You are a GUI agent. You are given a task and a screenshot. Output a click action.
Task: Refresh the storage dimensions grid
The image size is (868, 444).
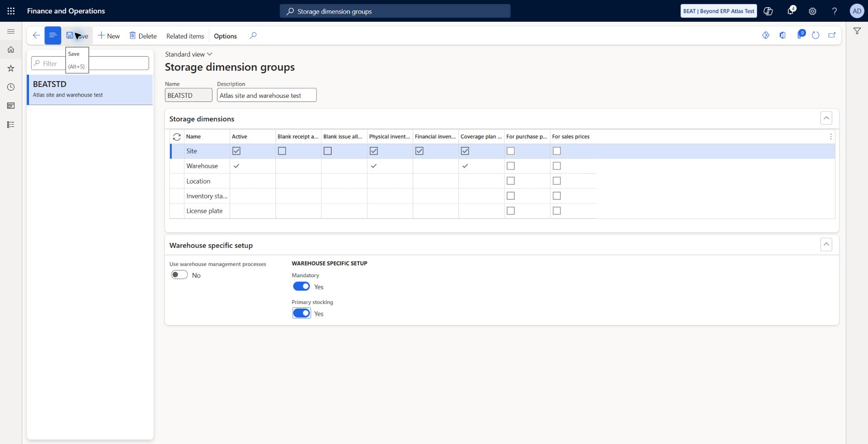[177, 137]
